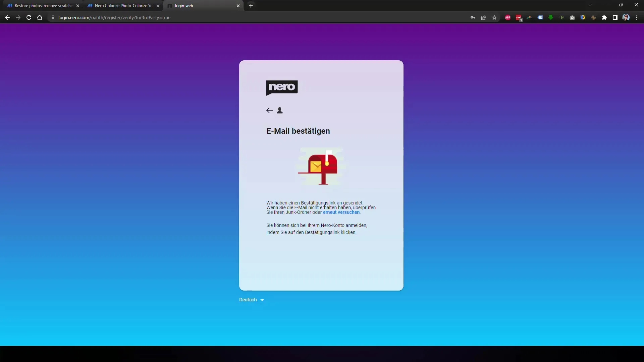Reload the page
This screenshot has height=362, width=644.
click(x=29, y=17)
